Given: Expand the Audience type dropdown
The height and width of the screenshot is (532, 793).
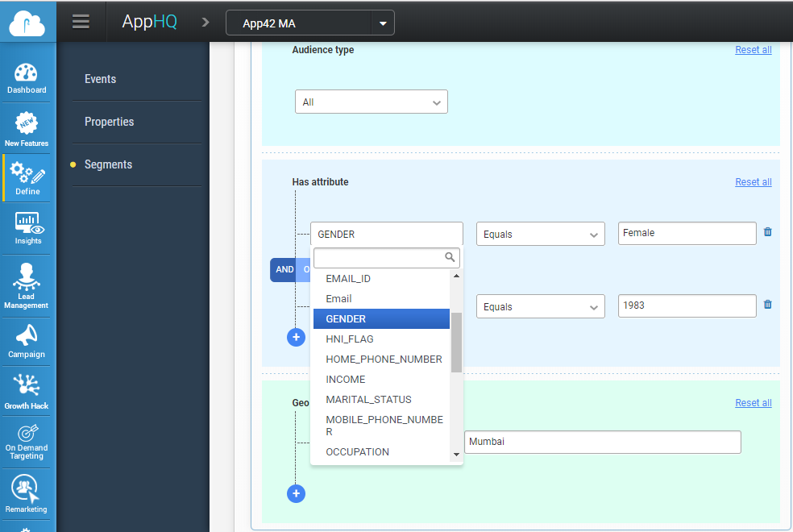Looking at the screenshot, I should pyautogui.click(x=371, y=102).
